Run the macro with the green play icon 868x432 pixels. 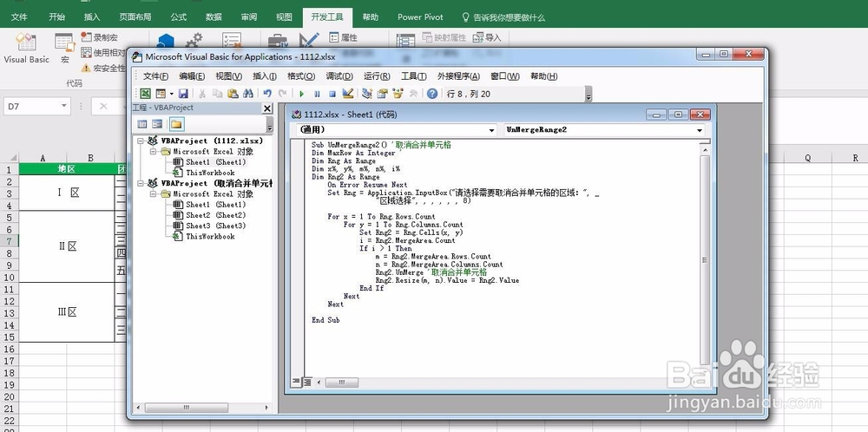click(302, 94)
